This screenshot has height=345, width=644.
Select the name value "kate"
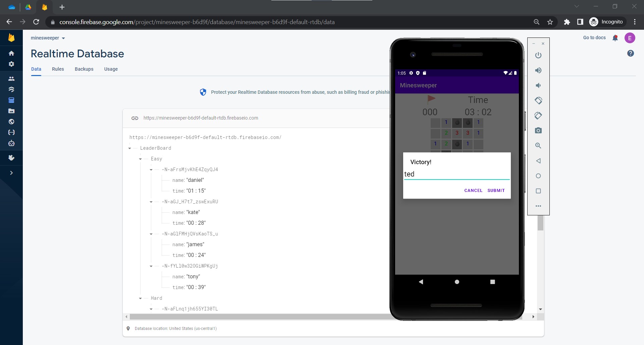[193, 212]
